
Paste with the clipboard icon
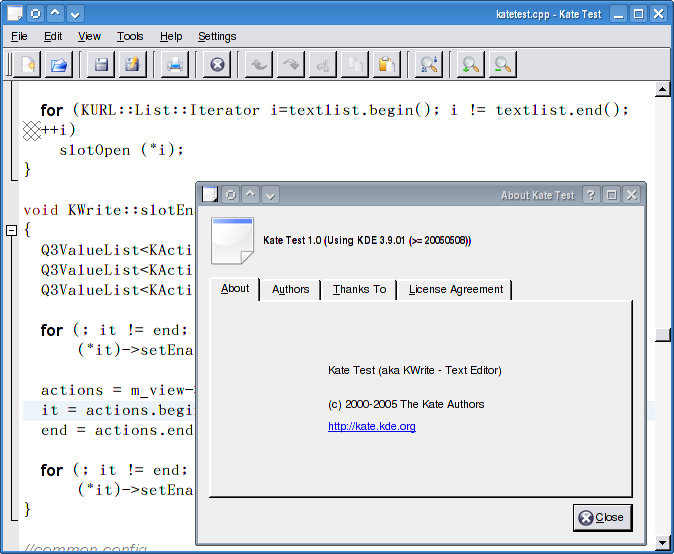pyautogui.click(x=387, y=65)
